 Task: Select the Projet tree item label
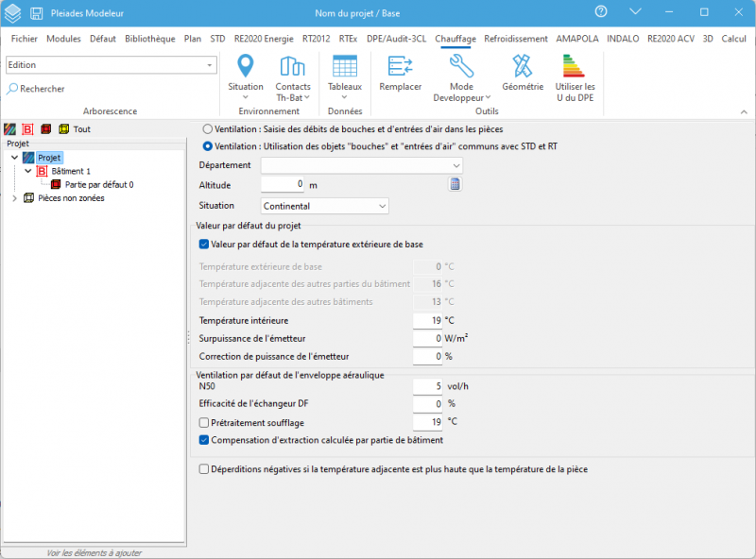coord(49,158)
